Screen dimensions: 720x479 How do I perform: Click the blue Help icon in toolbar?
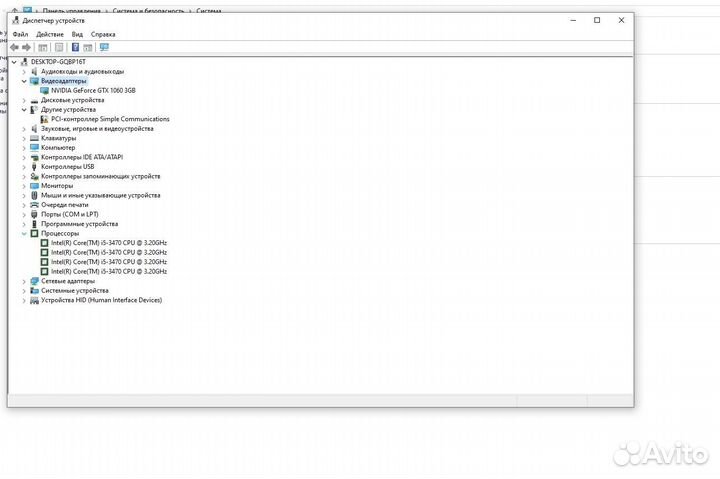click(75, 47)
